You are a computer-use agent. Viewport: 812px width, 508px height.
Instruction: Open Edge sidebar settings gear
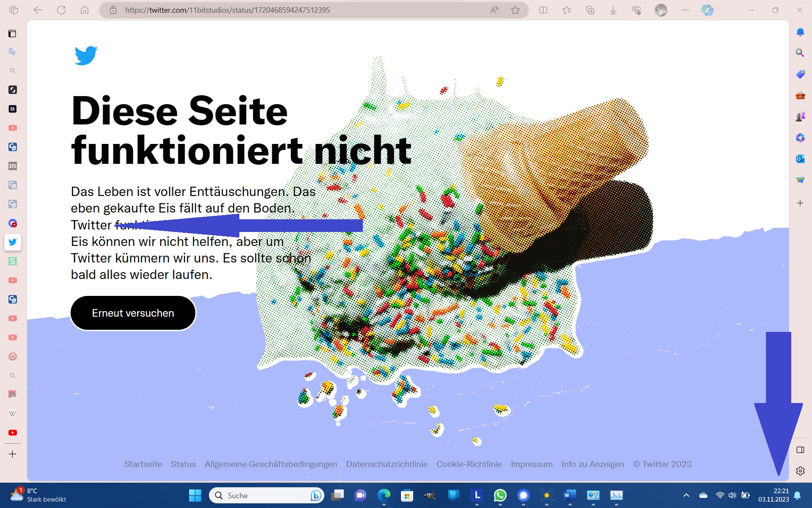[x=800, y=471]
